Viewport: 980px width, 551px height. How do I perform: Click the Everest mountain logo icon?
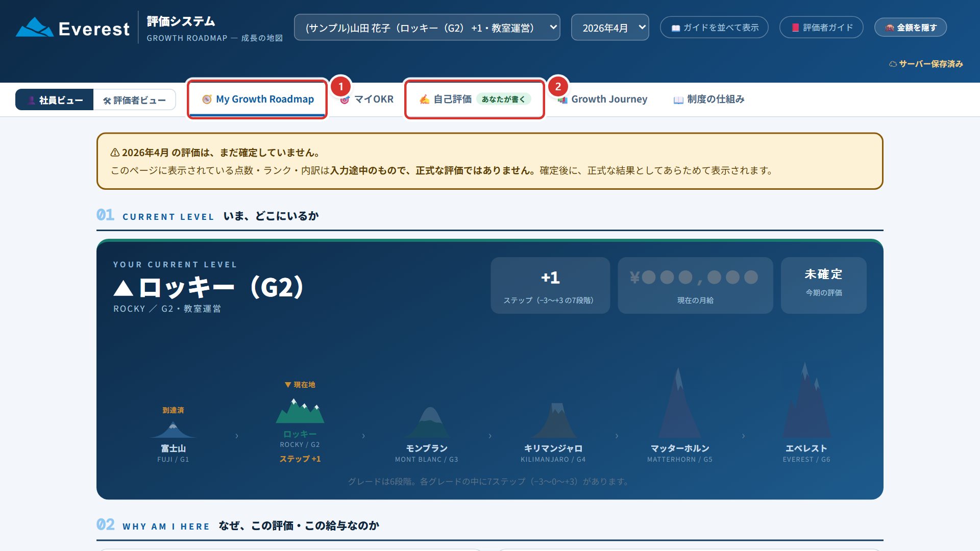(x=34, y=27)
